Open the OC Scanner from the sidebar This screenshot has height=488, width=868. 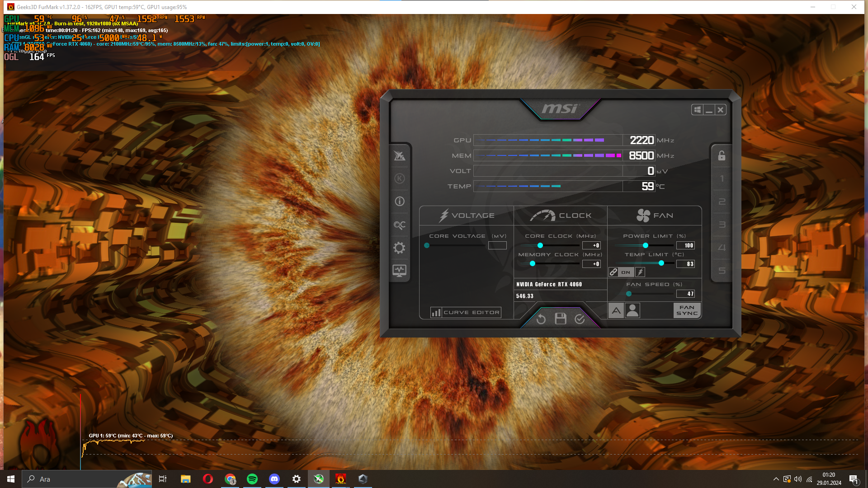point(399,225)
